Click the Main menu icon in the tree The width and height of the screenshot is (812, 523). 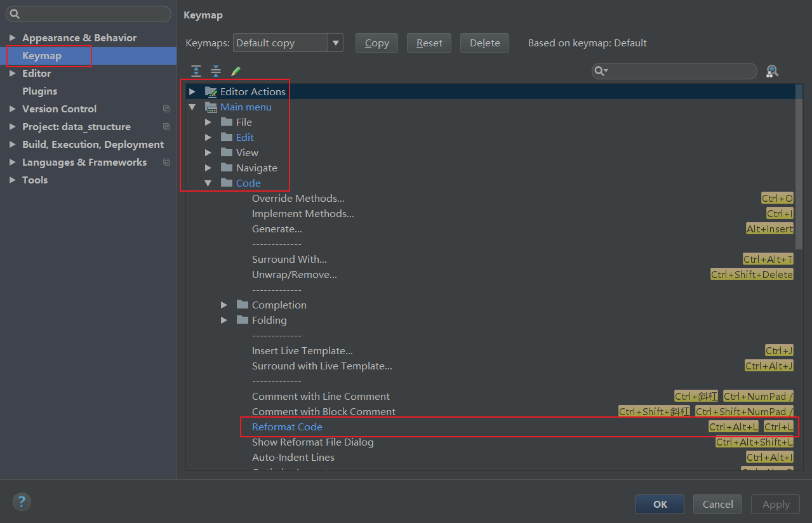coord(210,107)
